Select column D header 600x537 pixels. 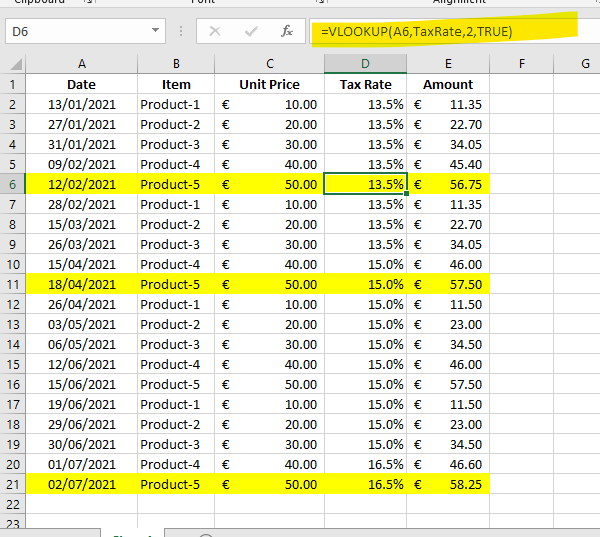coord(365,64)
